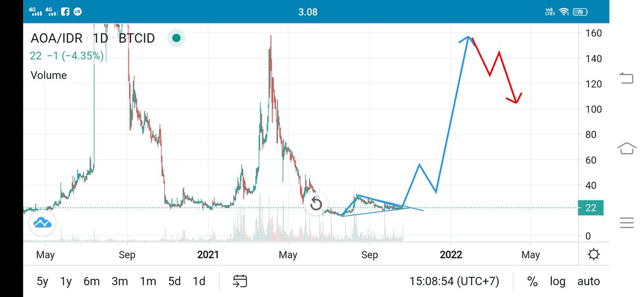Tap the Android back navigation icon

tap(626, 78)
